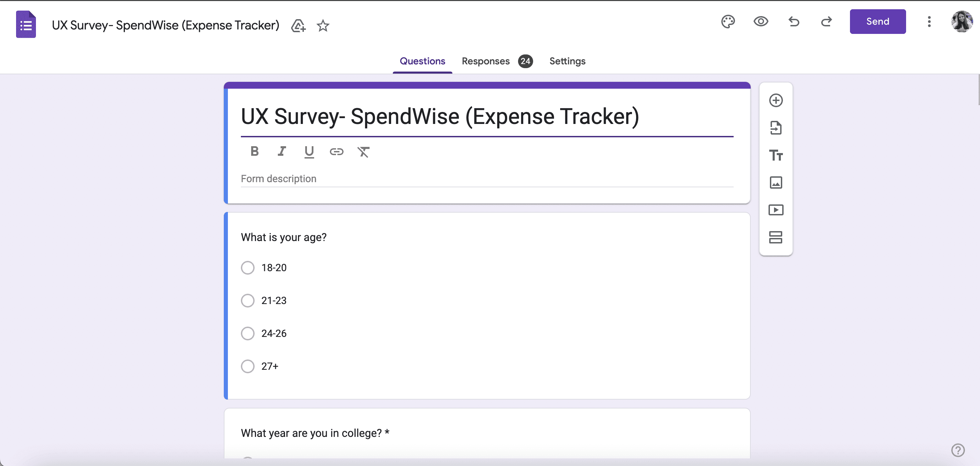Click the Add section icon
This screenshot has width=980, height=466.
[776, 238]
